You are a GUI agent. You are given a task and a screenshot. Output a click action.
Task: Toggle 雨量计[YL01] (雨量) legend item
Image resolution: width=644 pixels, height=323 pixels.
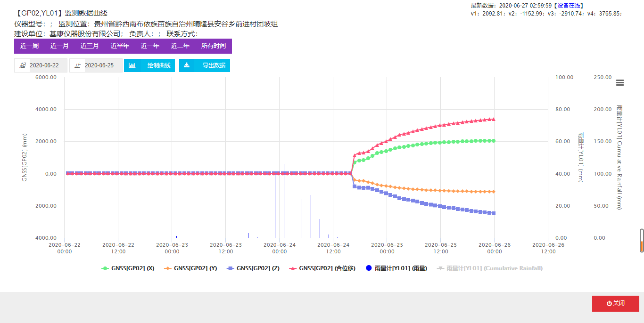tap(396, 268)
